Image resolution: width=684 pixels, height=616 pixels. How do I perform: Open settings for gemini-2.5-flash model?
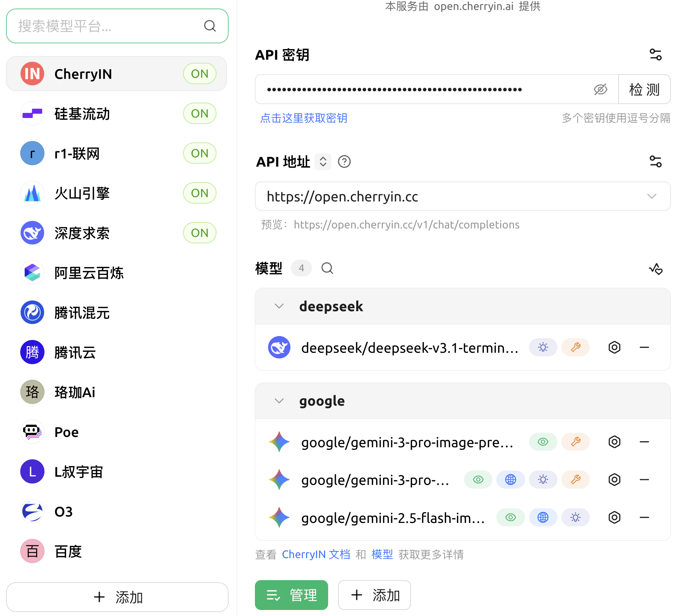(614, 518)
